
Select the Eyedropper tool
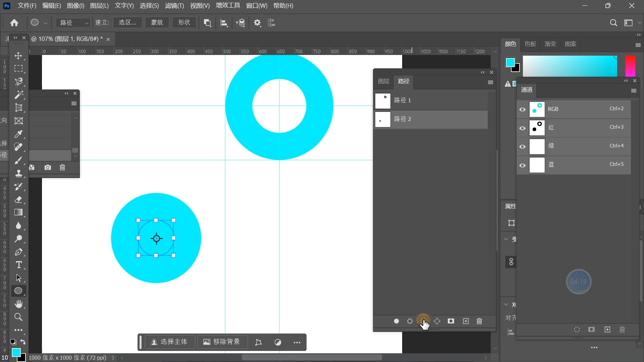18,134
